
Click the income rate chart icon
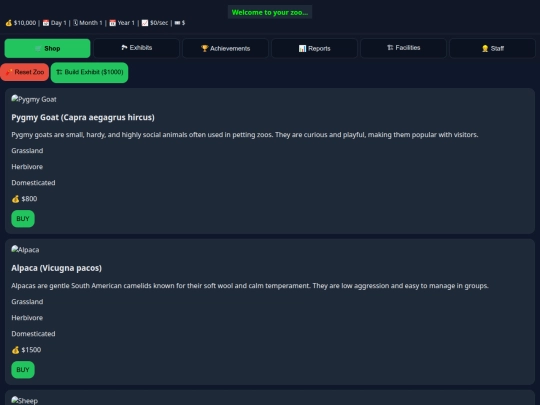tap(145, 23)
